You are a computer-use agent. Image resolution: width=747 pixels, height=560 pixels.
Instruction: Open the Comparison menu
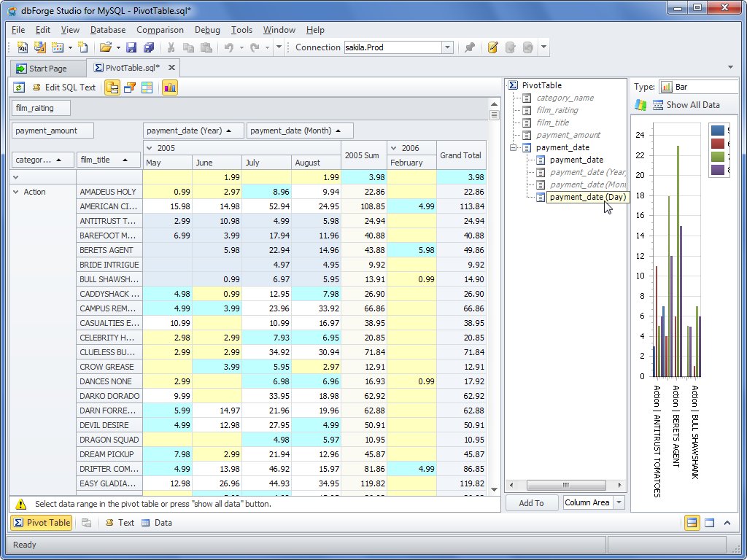click(160, 30)
